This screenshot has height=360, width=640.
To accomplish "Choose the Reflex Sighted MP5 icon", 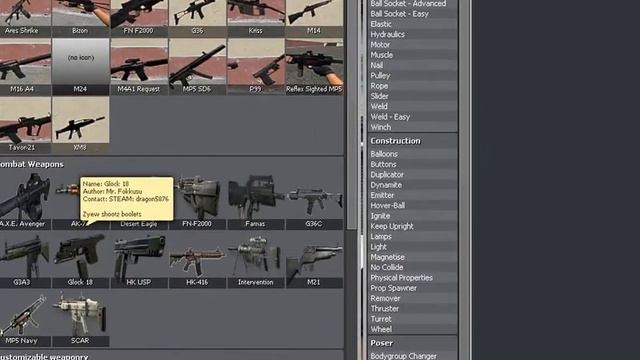I will tap(314, 67).
